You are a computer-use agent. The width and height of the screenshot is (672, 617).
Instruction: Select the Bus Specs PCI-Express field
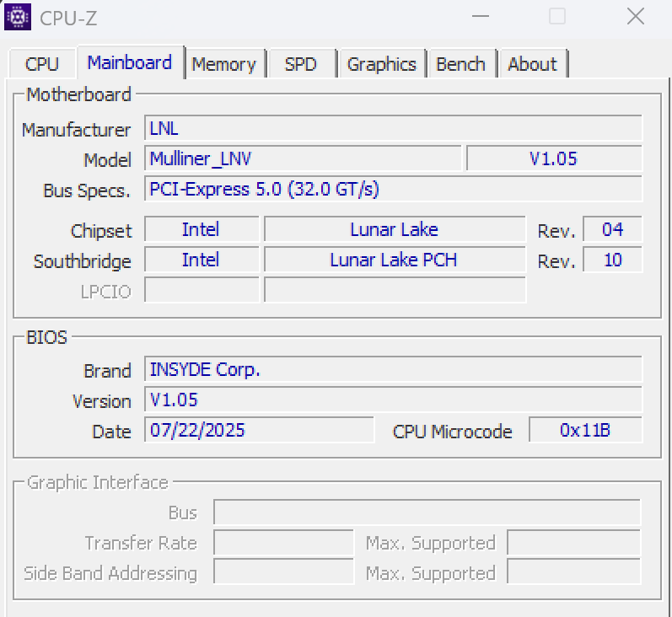tap(393, 189)
